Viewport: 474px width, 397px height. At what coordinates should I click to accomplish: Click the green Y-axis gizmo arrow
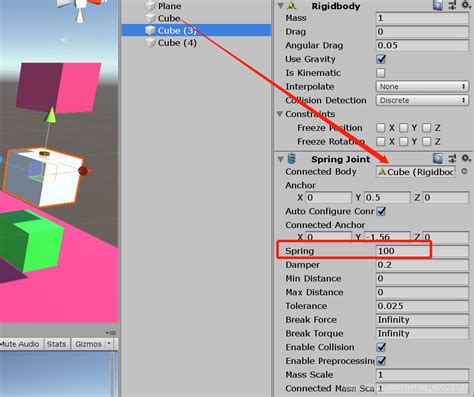click(50, 114)
